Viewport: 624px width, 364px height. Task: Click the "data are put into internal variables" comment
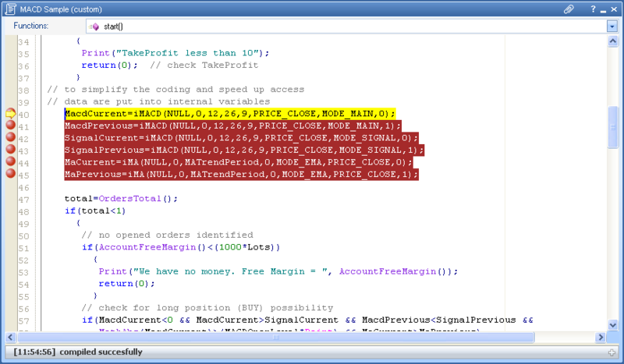pos(158,102)
